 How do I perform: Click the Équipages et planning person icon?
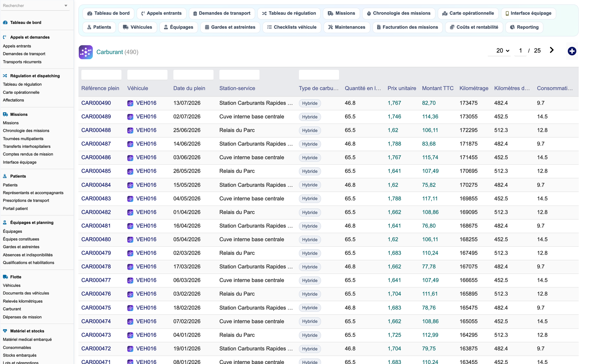click(5, 222)
